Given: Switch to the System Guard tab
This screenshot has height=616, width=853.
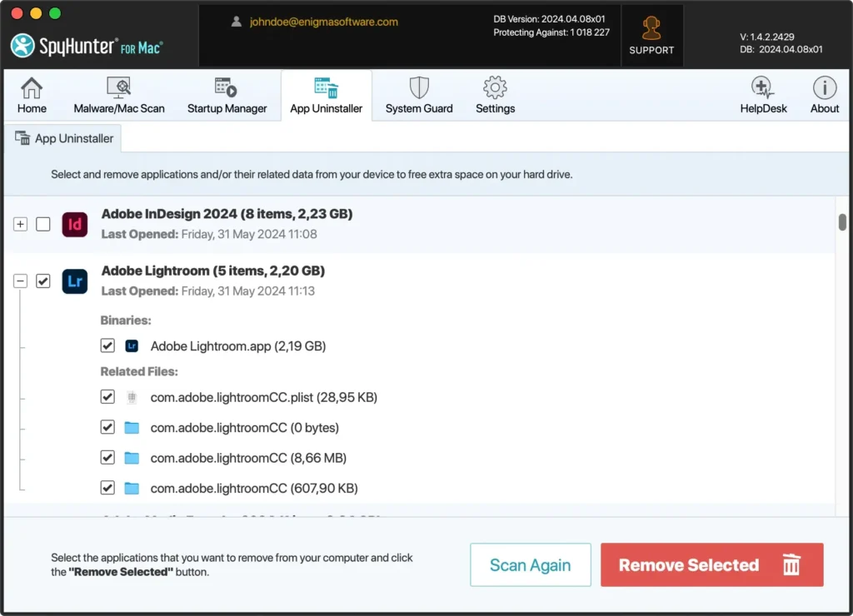Looking at the screenshot, I should [419, 95].
